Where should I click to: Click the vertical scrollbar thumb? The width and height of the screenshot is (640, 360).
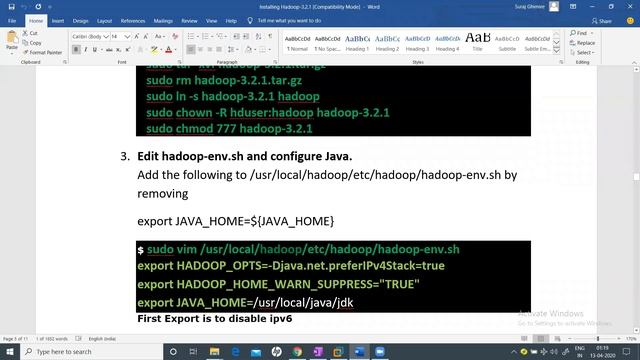(x=636, y=177)
